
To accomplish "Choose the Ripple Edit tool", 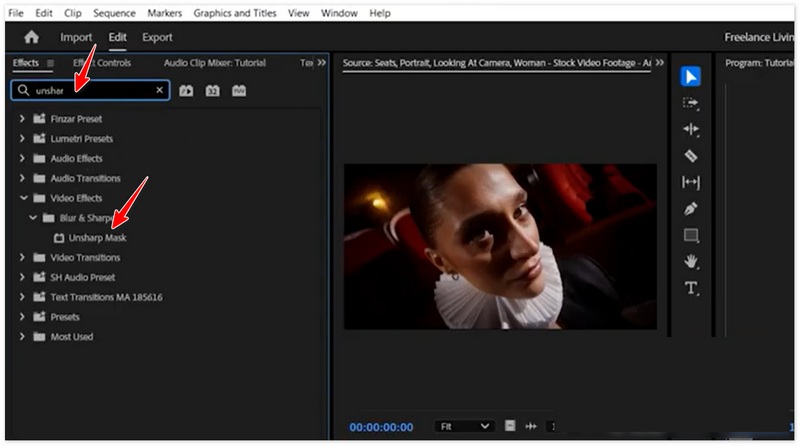I will (690, 129).
